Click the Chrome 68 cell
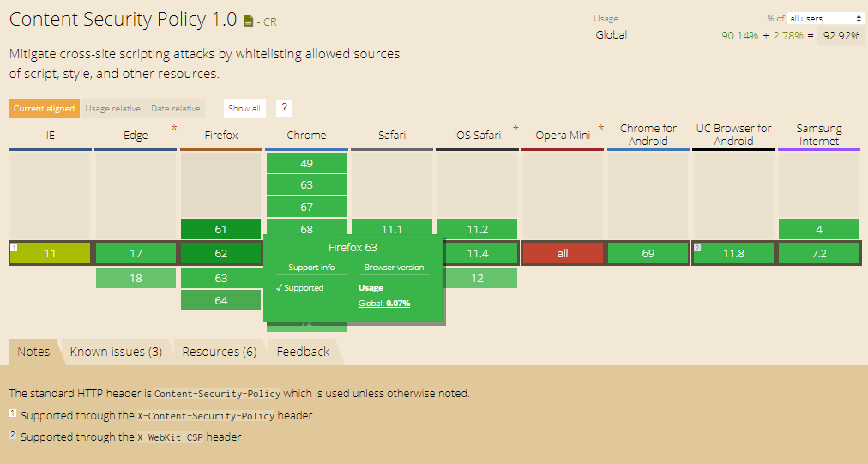Image resolution: width=868 pixels, height=464 pixels. (x=307, y=227)
